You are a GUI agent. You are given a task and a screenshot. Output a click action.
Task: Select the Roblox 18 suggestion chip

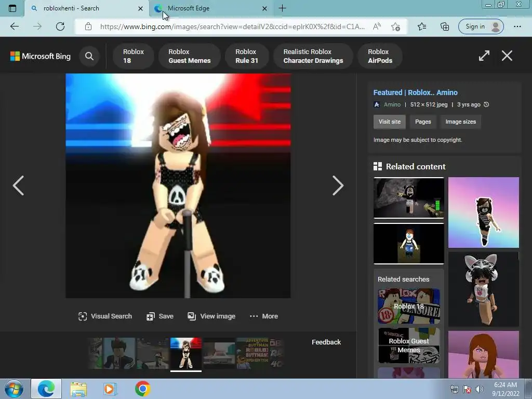click(x=134, y=56)
